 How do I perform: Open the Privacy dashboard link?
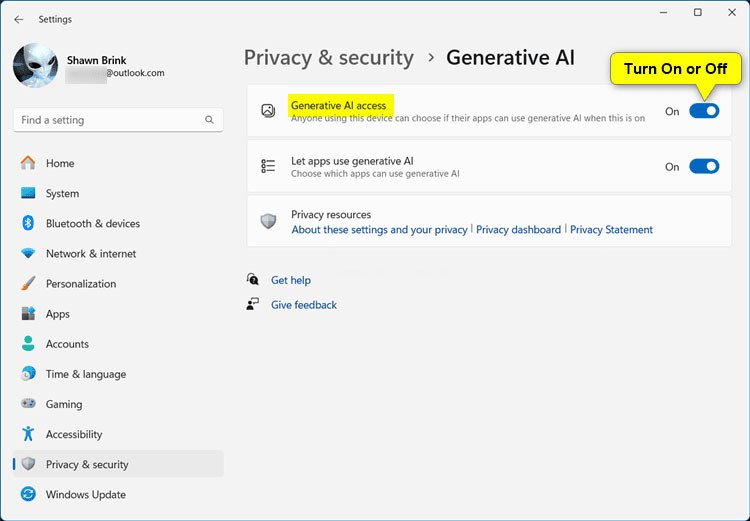[518, 230]
